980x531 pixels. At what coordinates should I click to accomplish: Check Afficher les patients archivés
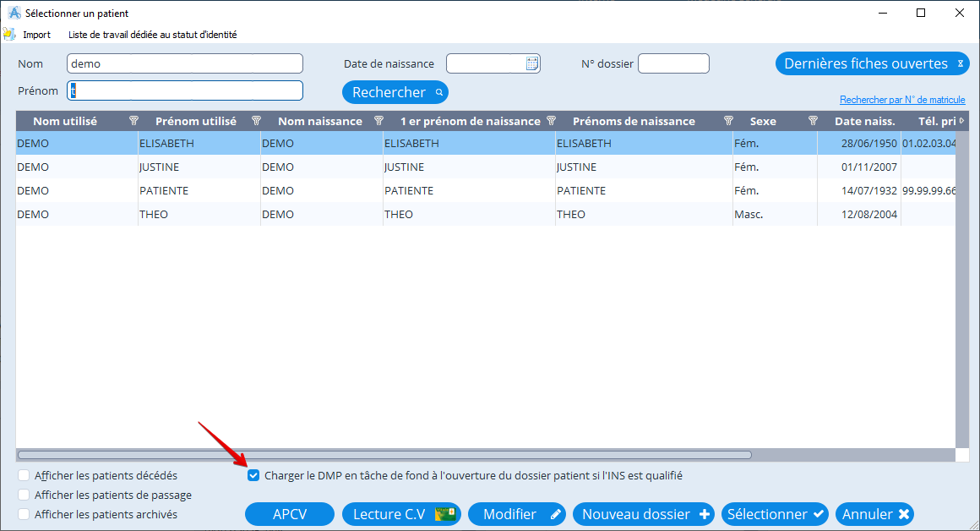point(24,514)
